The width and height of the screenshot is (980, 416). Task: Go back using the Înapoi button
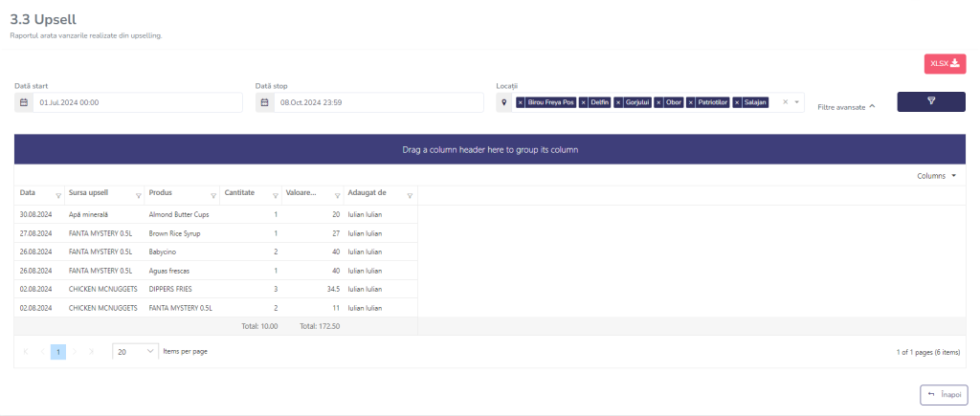click(x=943, y=394)
